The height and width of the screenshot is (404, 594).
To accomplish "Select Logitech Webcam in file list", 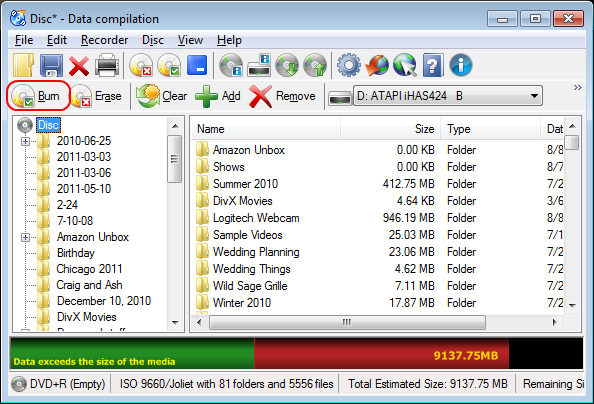I will coord(256,218).
